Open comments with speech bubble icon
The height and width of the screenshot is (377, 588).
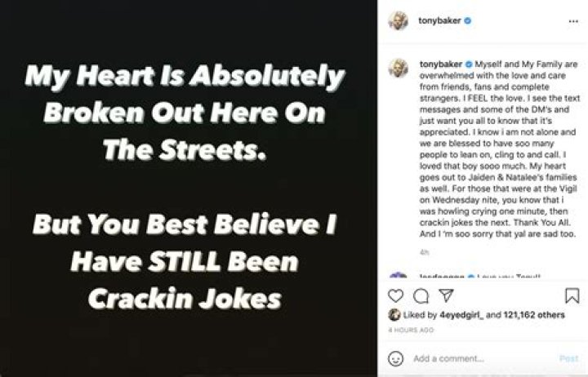click(421, 296)
